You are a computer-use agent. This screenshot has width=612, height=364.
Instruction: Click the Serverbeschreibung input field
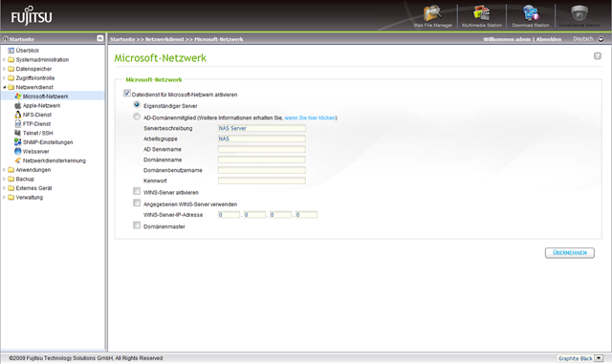[x=261, y=128]
